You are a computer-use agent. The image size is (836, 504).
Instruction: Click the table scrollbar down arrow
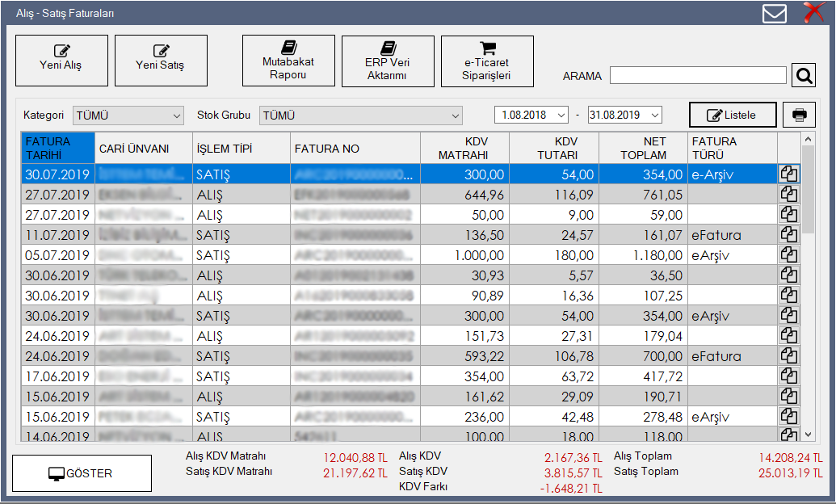click(809, 435)
